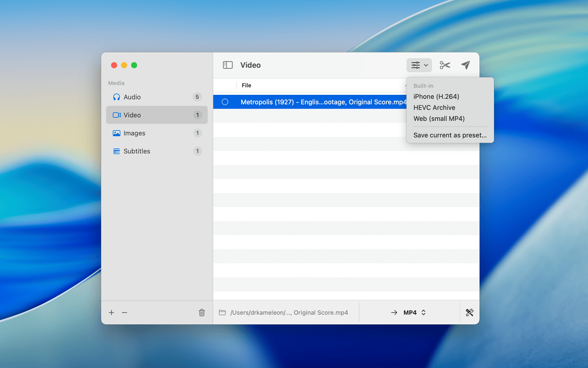Click the Subtitles count badge
Image resolution: width=588 pixels, height=368 pixels.
coord(198,151)
